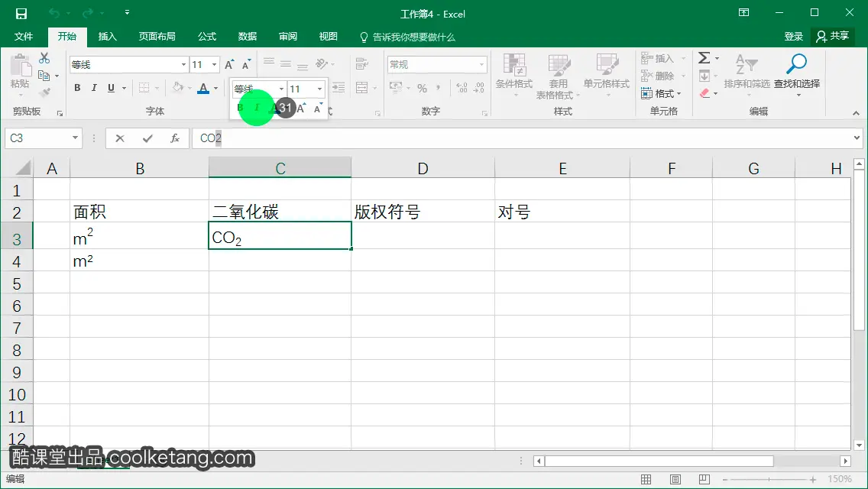Screen dimensions: 868x489
Task: Open the Name Box dropdown arrow
Action: (76, 138)
